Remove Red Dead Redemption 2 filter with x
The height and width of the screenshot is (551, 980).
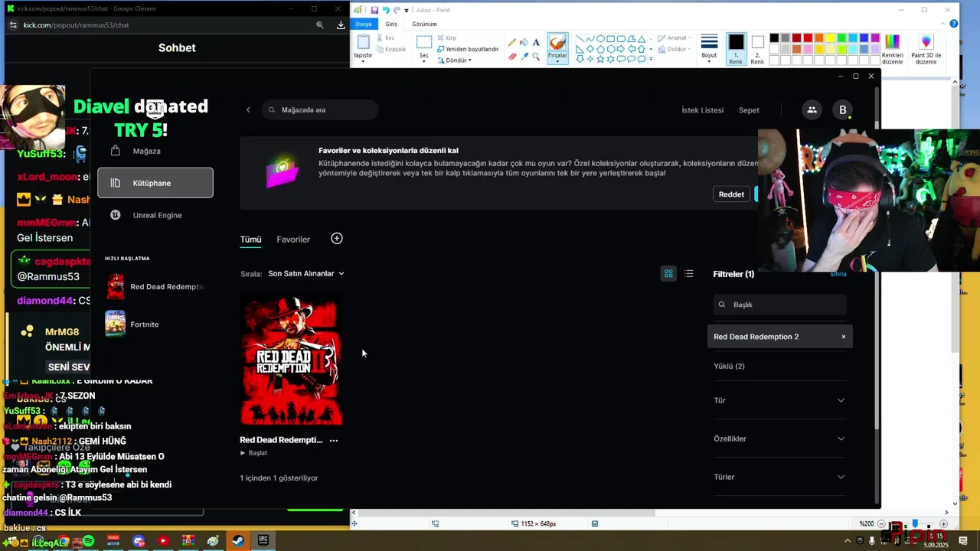point(844,337)
